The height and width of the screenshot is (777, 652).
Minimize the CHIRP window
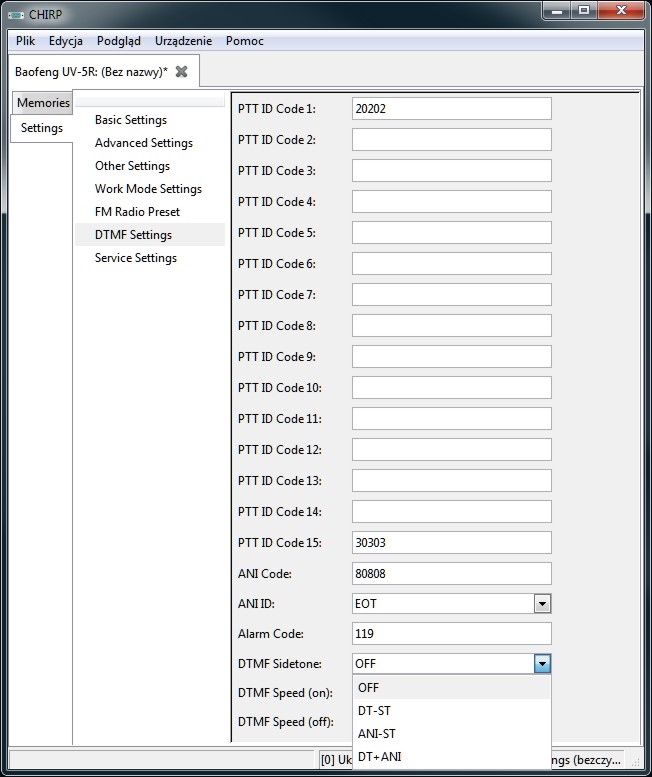(x=557, y=10)
